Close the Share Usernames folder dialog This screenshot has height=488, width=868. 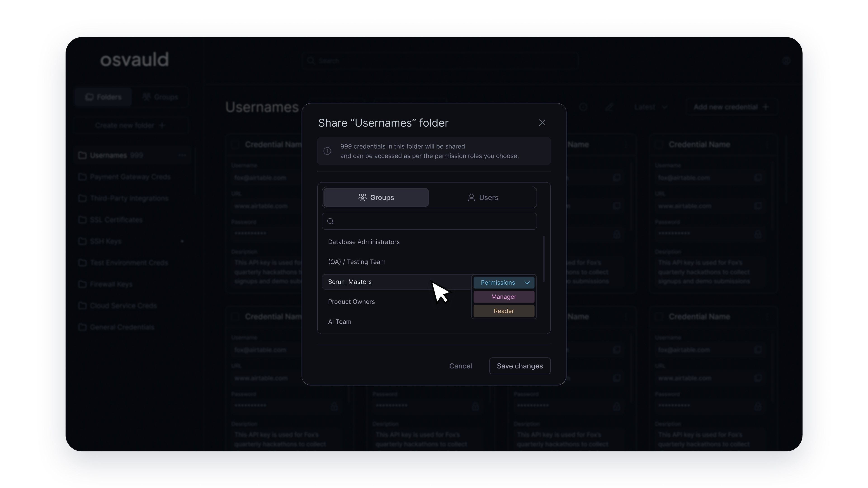click(x=542, y=123)
